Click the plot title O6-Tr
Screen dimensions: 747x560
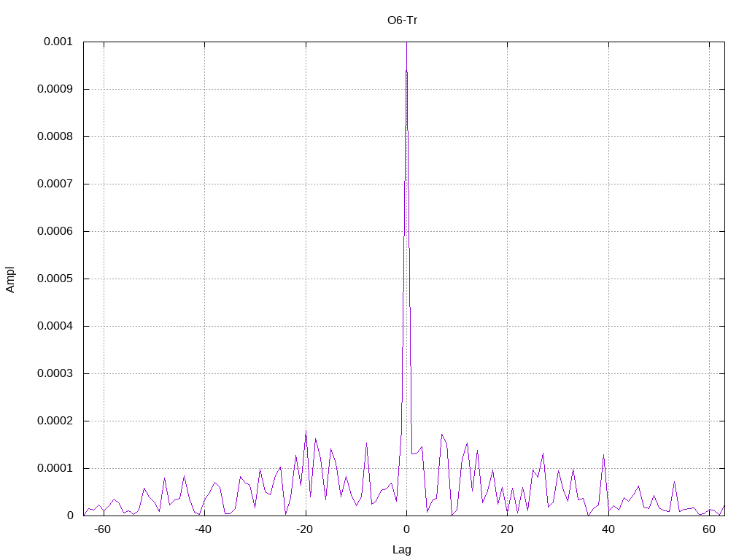(402, 20)
